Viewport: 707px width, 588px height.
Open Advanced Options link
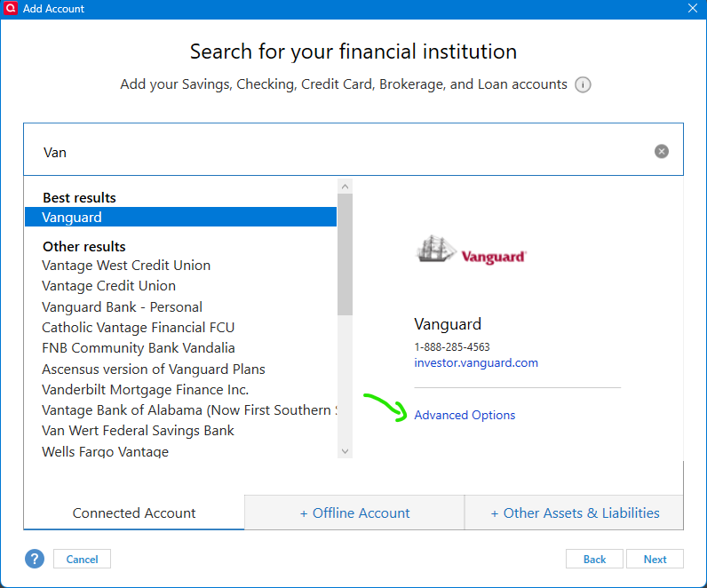[465, 415]
